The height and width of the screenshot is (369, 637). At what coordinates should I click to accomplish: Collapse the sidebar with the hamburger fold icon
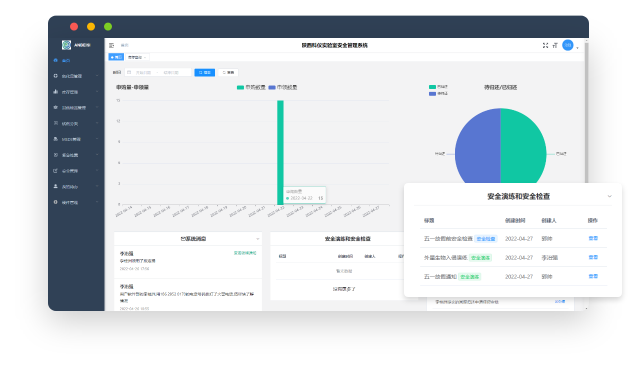coord(112,45)
